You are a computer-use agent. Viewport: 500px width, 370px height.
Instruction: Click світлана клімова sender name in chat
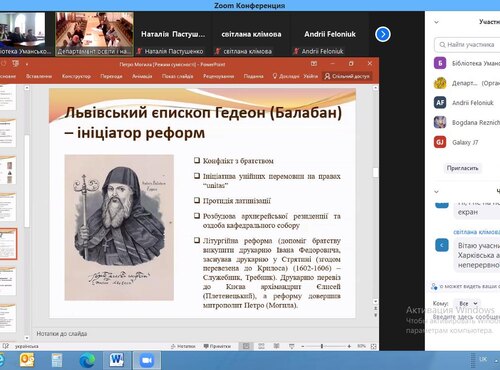[477, 232]
